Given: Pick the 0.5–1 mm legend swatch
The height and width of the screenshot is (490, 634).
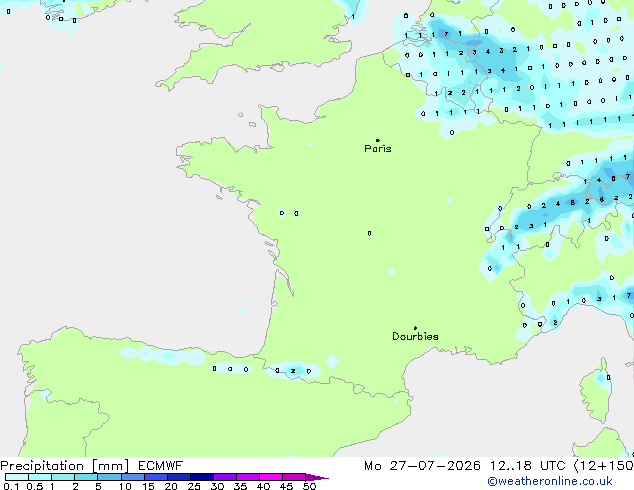Looking at the screenshot, I should [x=40, y=477].
